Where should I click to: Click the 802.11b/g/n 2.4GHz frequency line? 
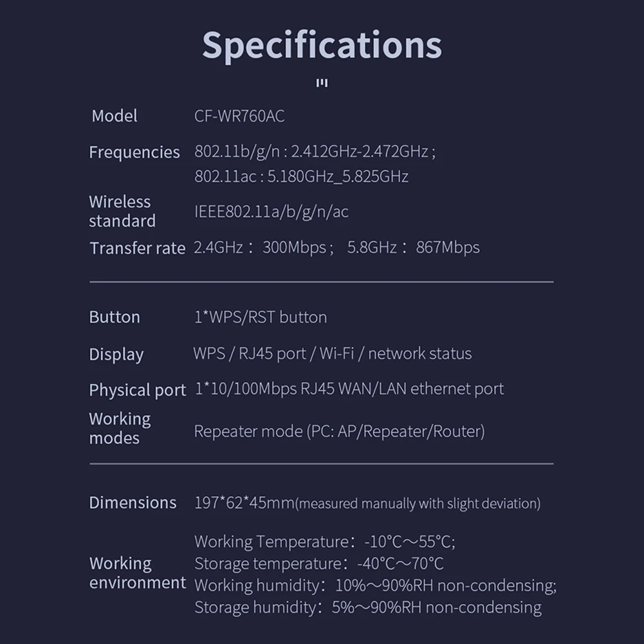point(315,152)
